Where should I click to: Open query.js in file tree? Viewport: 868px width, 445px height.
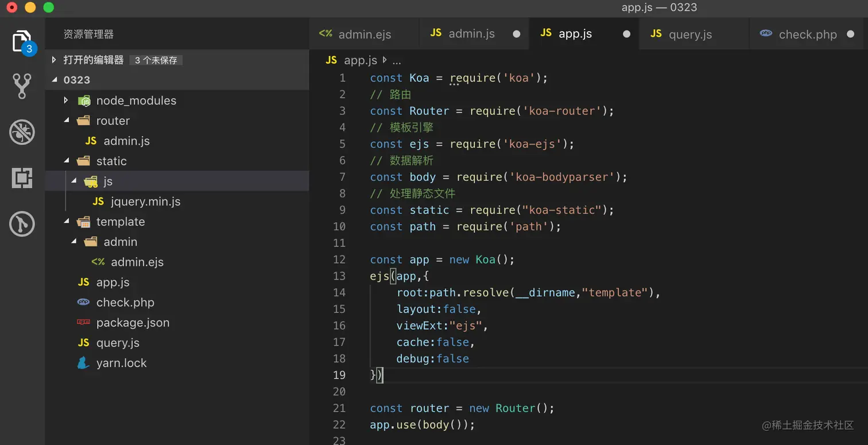177,343
